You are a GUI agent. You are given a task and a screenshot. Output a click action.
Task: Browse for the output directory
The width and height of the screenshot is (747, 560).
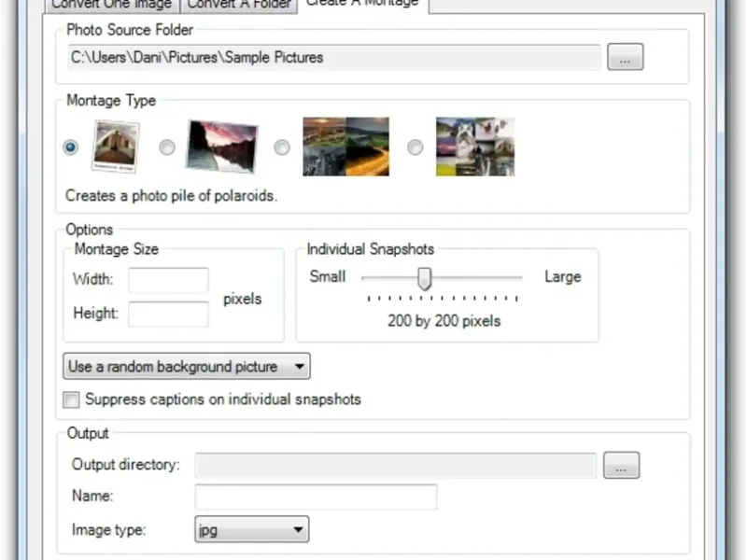(621, 464)
